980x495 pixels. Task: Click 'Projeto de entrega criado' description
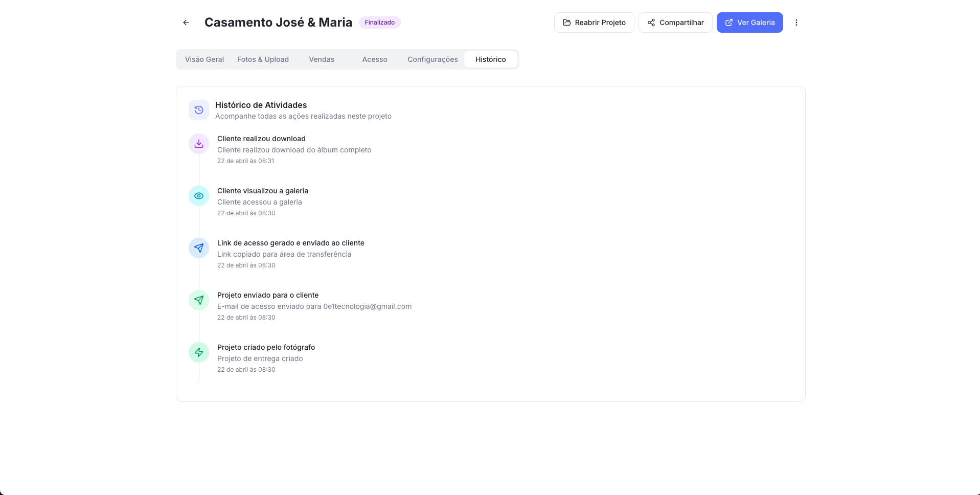(x=260, y=358)
